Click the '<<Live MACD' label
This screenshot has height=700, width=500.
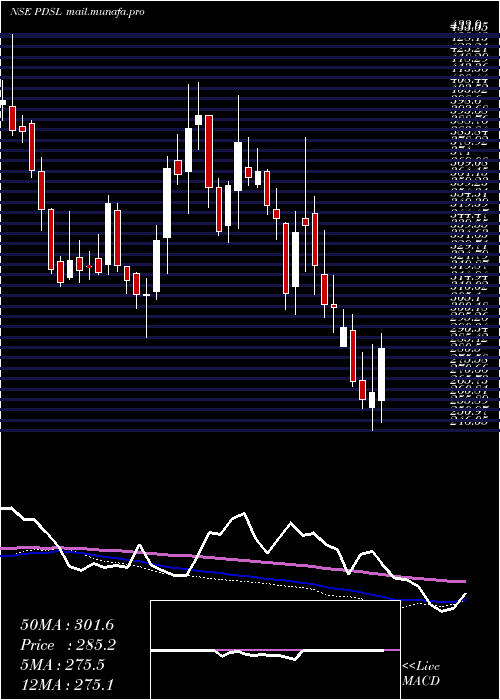click(x=421, y=674)
